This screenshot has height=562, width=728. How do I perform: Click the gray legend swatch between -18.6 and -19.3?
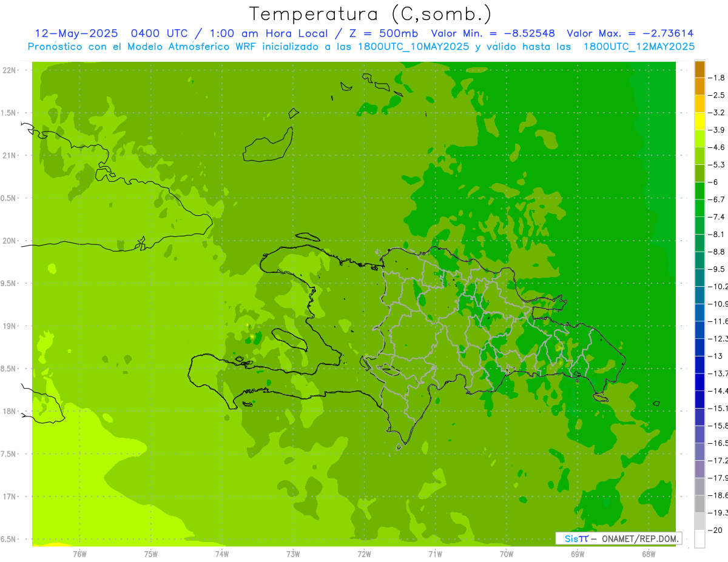click(x=699, y=504)
